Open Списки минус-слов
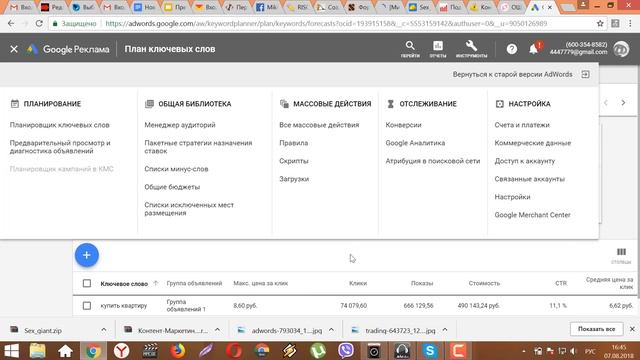Image resolution: width=640 pixels, height=360 pixels. 176,169
